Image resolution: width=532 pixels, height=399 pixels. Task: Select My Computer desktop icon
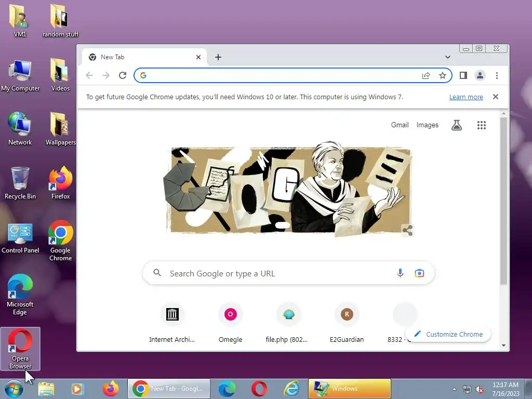pyautogui.click(x=20, y=75)
